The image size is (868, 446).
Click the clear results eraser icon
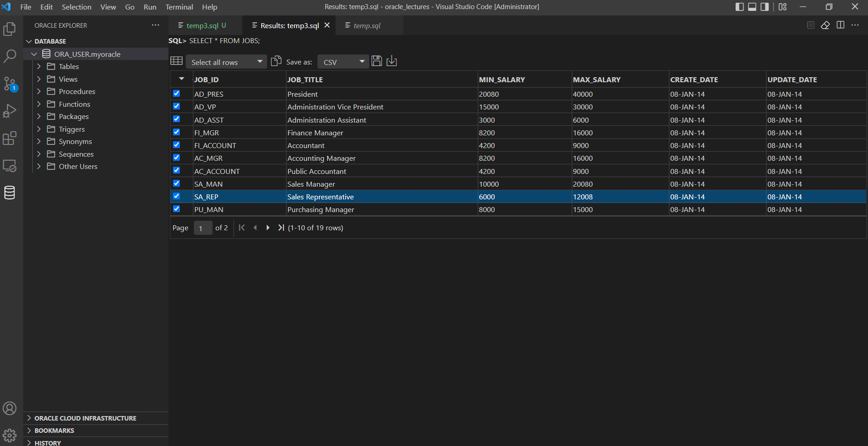(825, 25)
